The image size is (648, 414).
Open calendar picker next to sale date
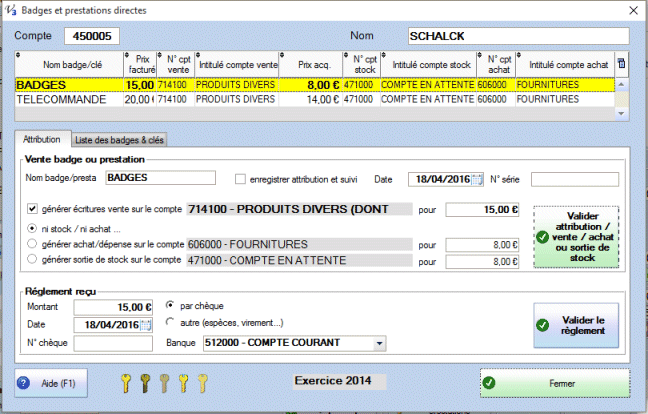pyautogui.click(x=476, y=179)
